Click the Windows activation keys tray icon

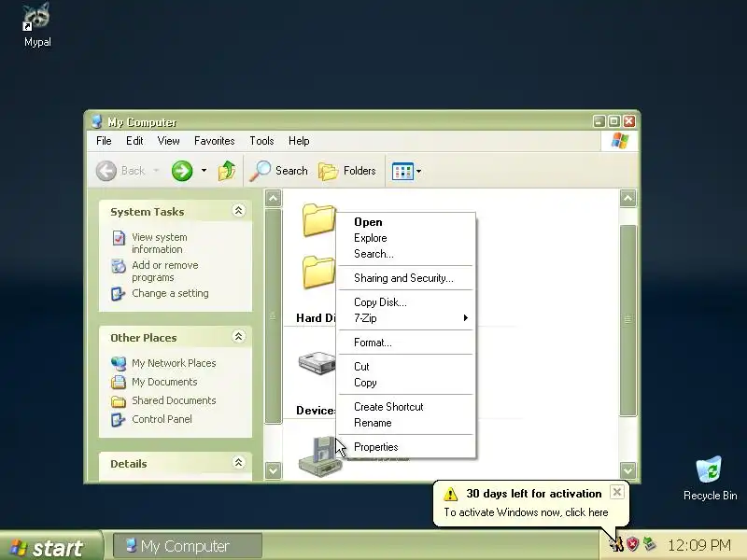[x=616, y=543]
